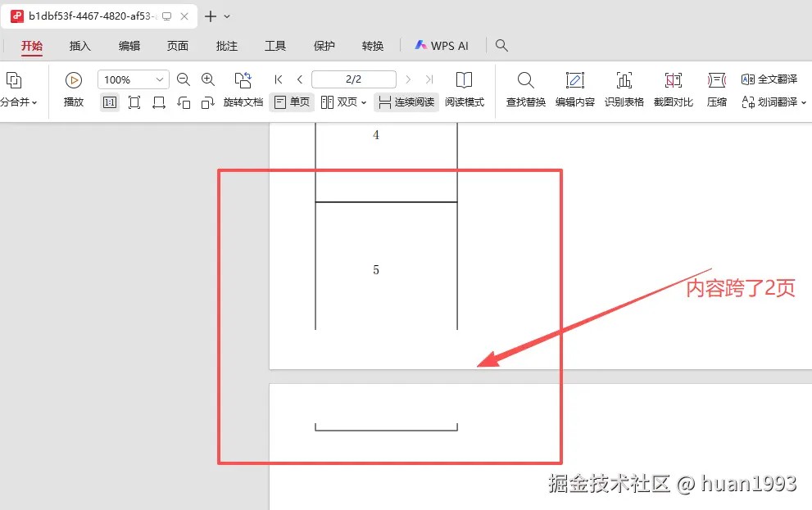
Task: Click Screenshot Compare (截图对比)
Action: click(x=674, y=90)
